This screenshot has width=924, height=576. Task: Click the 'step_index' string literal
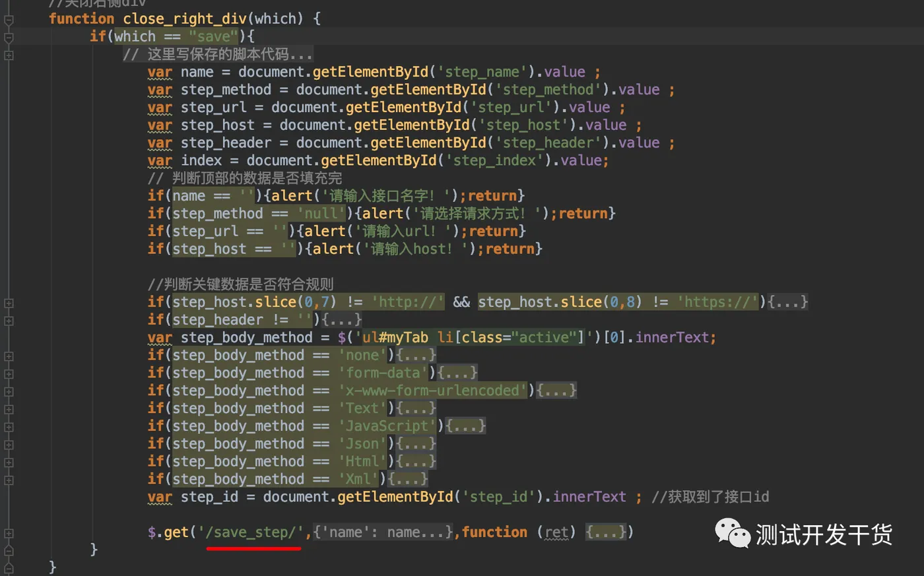point(494,160)
